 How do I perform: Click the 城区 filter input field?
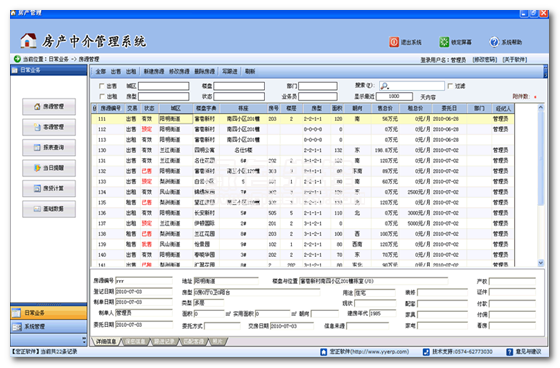point(164,86)
